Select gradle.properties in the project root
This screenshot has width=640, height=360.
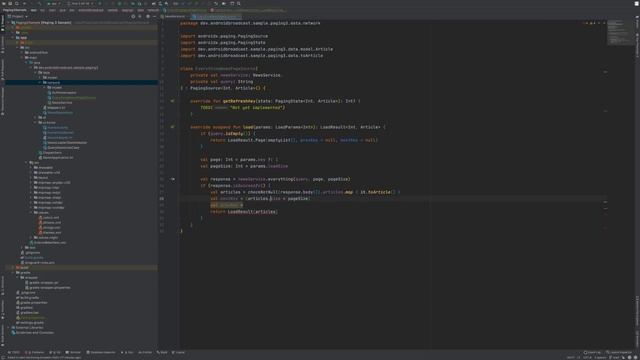(x=32, y=302)
